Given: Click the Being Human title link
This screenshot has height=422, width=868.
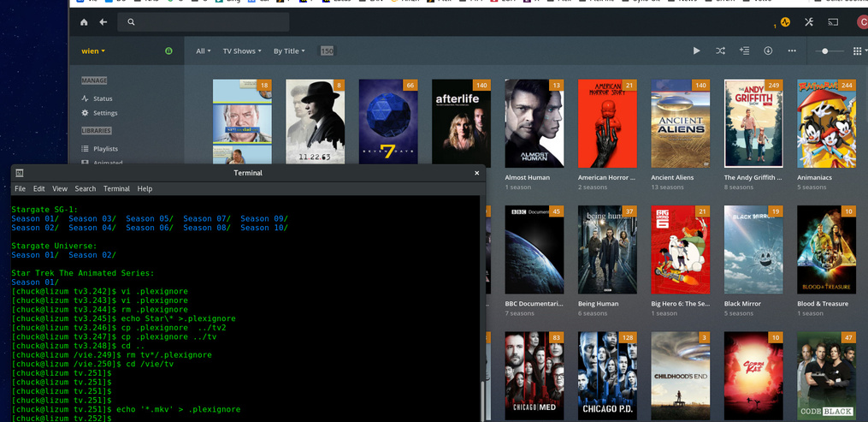Looking at the screenshot, I should (599, 304).
